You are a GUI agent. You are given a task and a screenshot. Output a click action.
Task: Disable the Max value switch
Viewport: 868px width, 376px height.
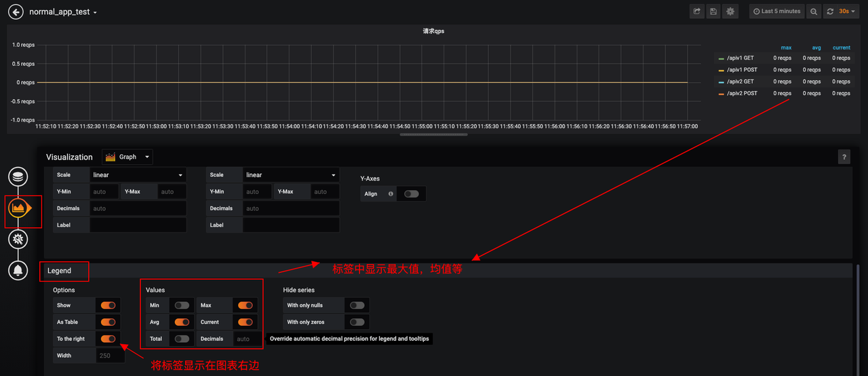point(245,305)
